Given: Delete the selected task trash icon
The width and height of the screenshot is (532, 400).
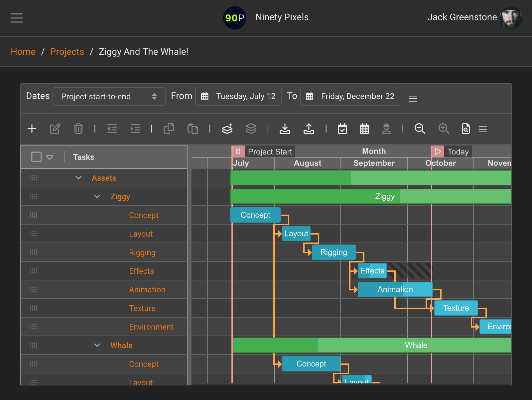Looking at the screenshot, I should click(78, 129).
